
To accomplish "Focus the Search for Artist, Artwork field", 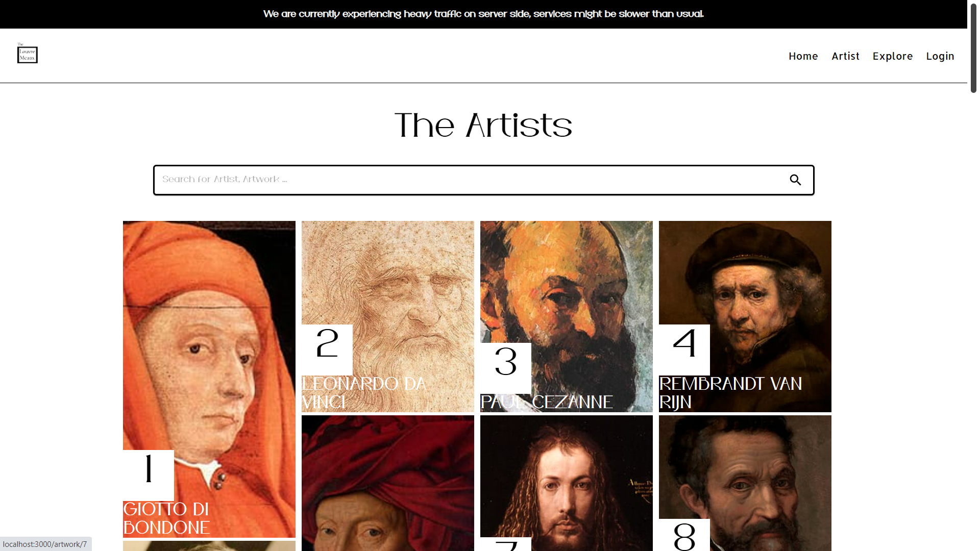I will 483,180.
